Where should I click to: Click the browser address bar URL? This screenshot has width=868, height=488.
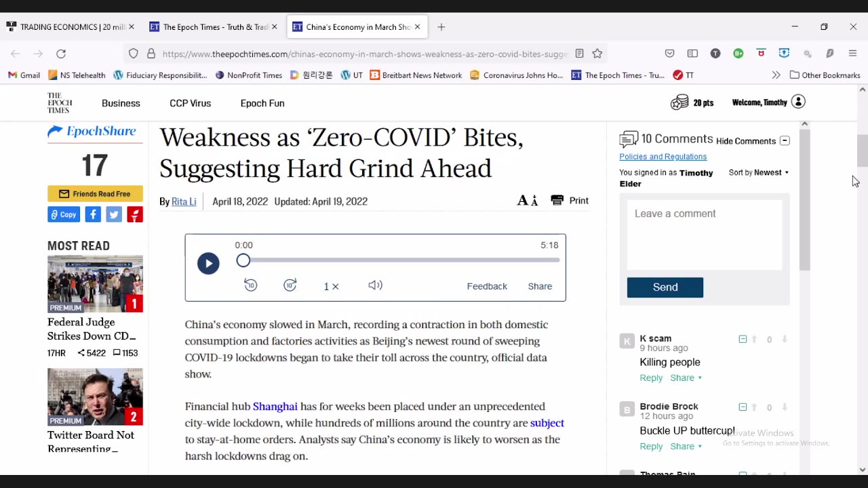(x=365, y=54)
